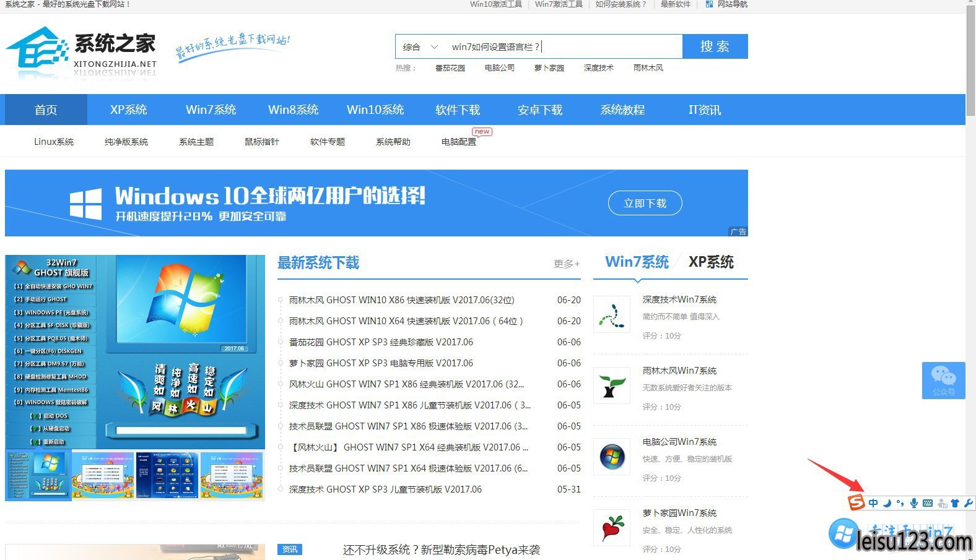Click the WeChat 公众号 floating icon
Viewport: 976px width, 560px height.
943,380
